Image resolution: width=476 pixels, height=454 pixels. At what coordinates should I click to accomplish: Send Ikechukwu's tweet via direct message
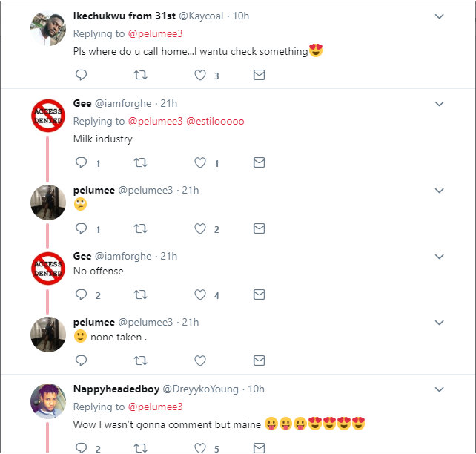pyautogui.click(x=259, y=75)
